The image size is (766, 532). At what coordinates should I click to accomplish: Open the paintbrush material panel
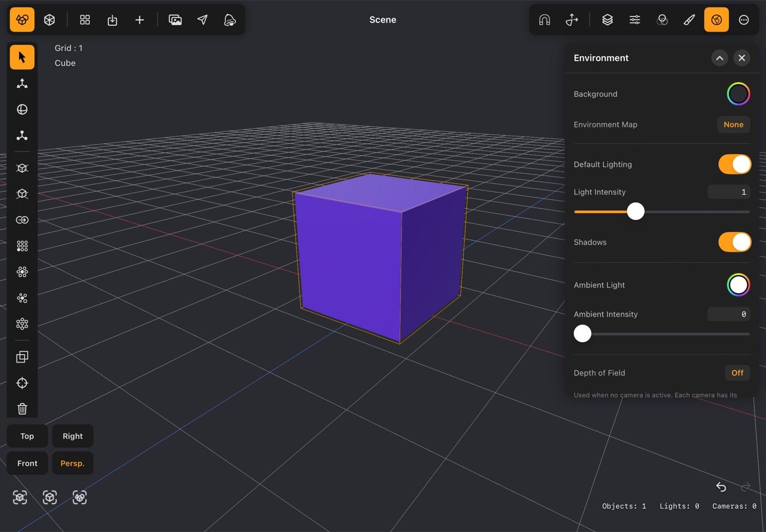point(689,20)
